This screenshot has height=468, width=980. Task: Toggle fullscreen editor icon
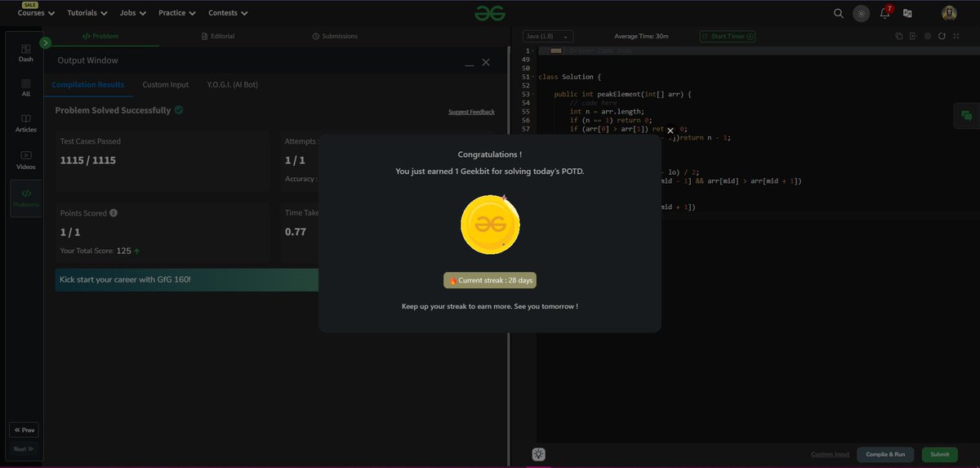[x=956, y=36]
